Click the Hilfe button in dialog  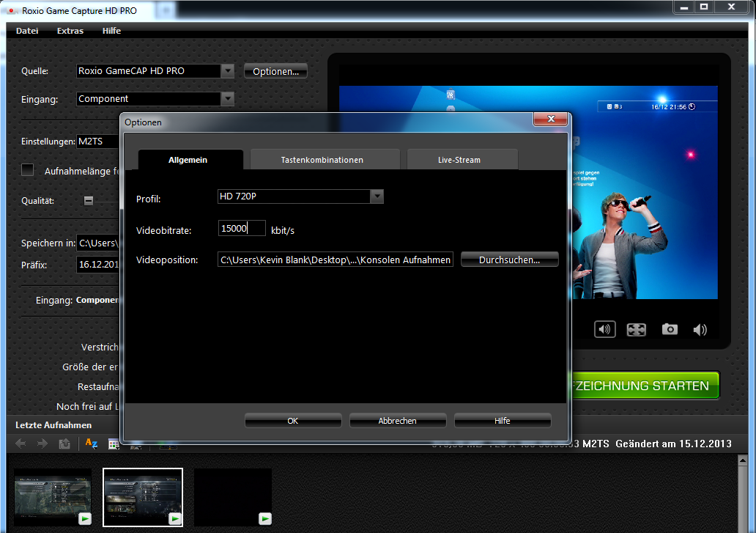click(502, 421)
